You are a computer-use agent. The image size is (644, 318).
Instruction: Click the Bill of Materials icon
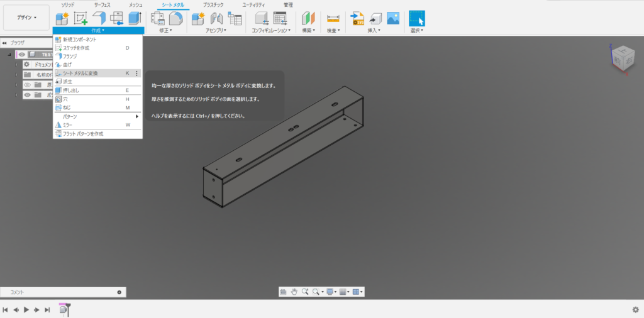[235, 18]
